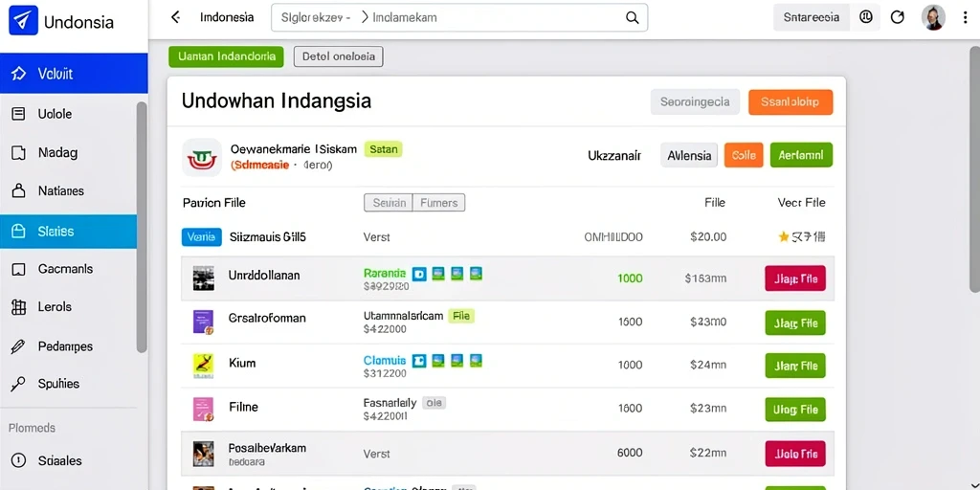The image size is (980, 490).
Task: Switch to the Detol oneloeia tab
Action: point(338,56)
